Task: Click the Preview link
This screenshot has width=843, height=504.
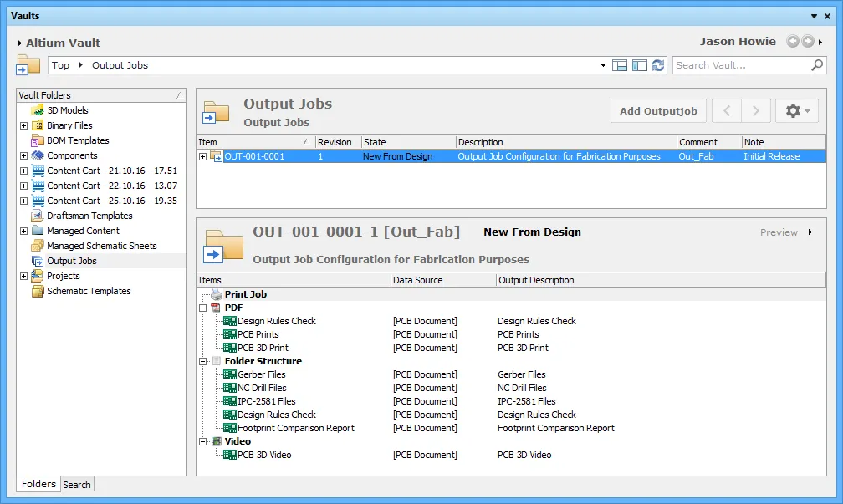Action: [779, 232]
